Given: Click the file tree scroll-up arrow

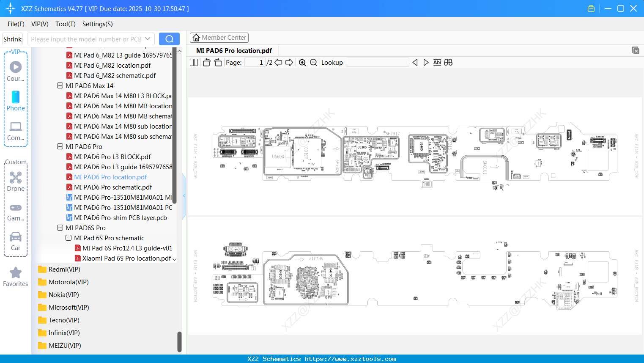Looking at the screenshot, I should (179, 51).
